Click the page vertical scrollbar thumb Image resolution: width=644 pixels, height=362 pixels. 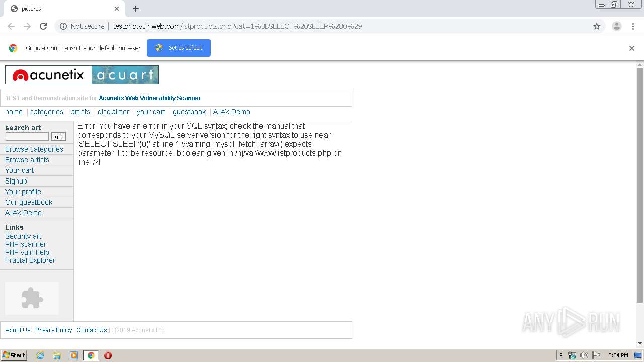pyautogui.click(x=640, y=185)
